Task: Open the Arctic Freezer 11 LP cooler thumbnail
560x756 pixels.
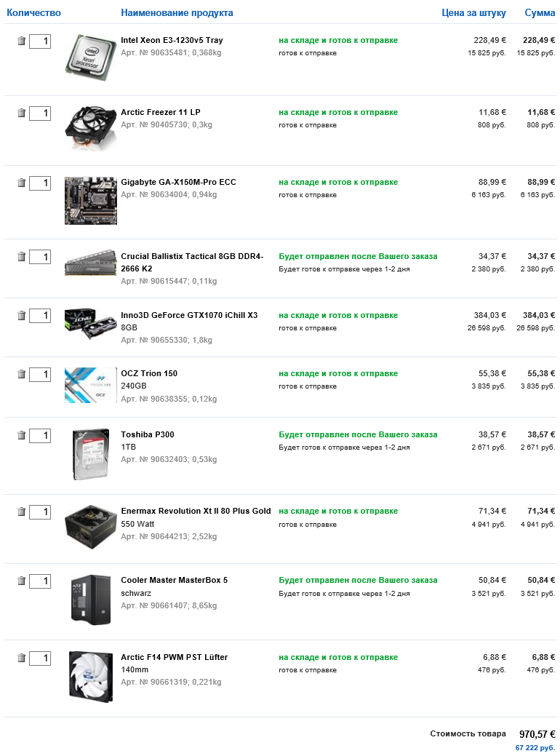Action: click(x=90, y=130)
